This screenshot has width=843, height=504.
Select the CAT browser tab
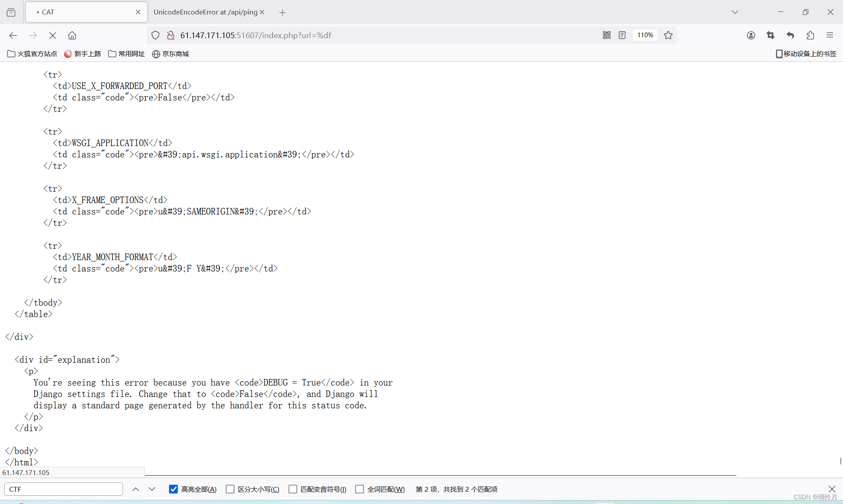click(83, 12)
